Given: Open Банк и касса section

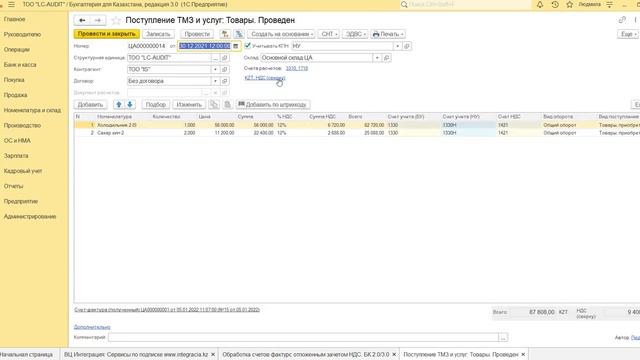Looking at the screenshot, I should click(x=20, y=64).
